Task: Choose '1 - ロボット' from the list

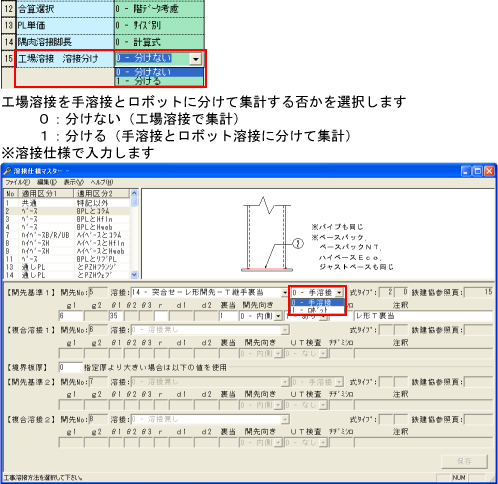Action: (x=317, y=310)
